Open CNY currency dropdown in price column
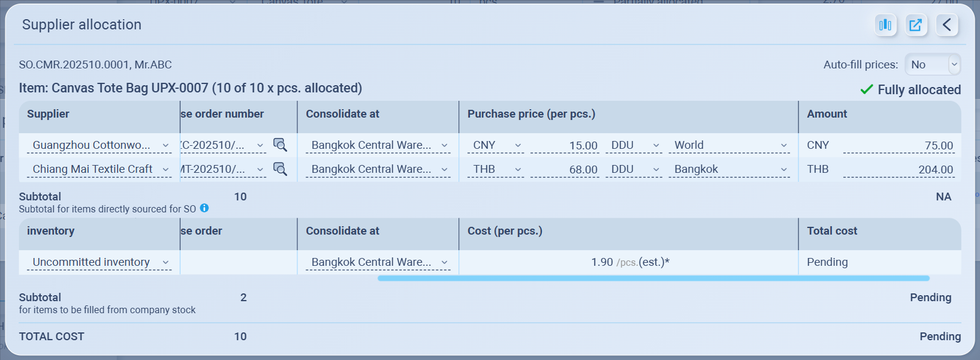Screen dimensions: 980x360 pos(496,145)
